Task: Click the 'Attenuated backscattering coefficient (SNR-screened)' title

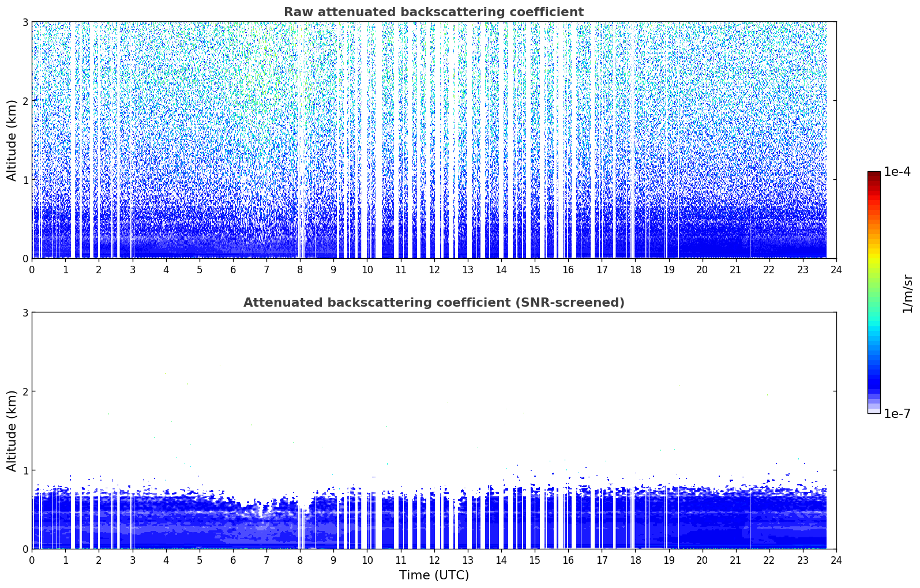Action: click(x=433, y=303)
